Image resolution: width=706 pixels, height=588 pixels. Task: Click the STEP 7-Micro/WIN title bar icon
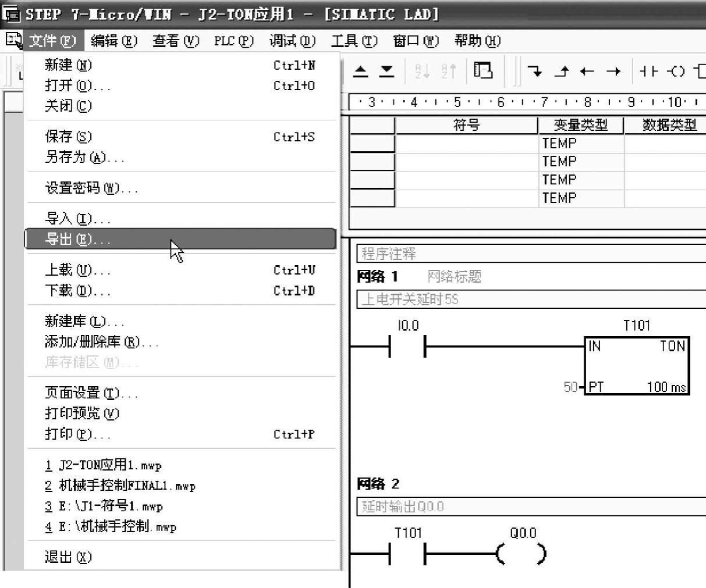pos(11,14)
